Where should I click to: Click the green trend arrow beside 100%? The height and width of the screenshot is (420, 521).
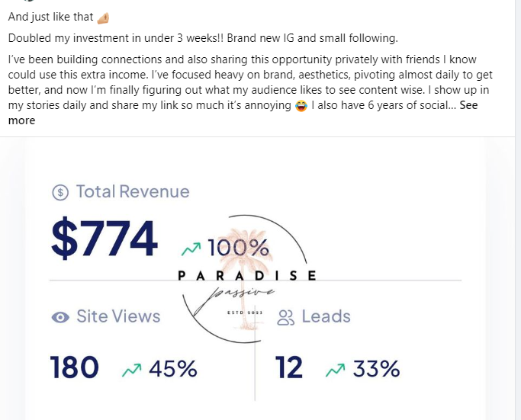(191, 248)
